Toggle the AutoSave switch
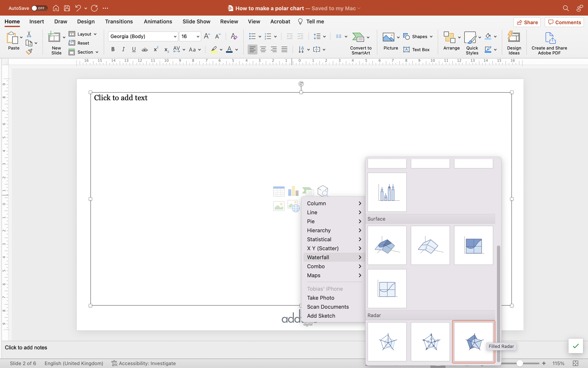Image resolution: width=588 pixels, height=368 pixels. coord(39,8)
